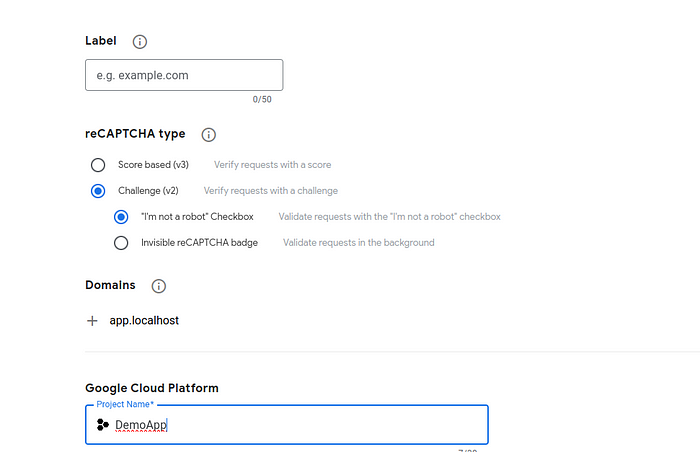Click the "Verify requests with a challenge" description
700x452 pixels.
tap(271, 191)
